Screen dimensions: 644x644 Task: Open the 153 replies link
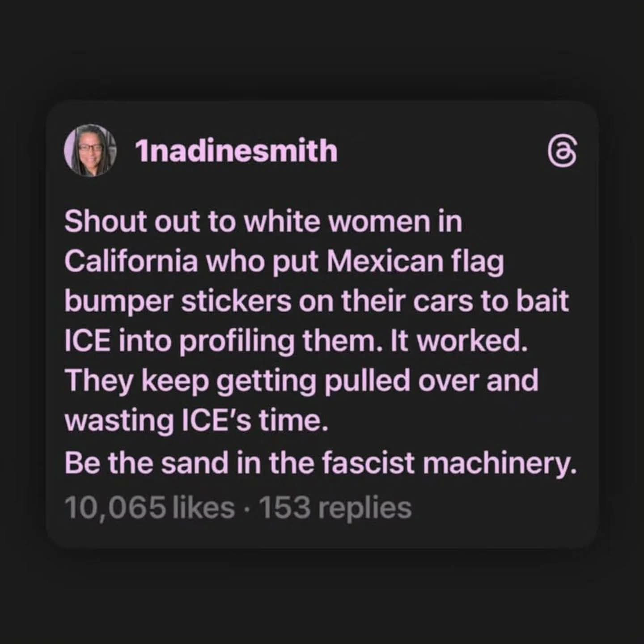point(335,508)
